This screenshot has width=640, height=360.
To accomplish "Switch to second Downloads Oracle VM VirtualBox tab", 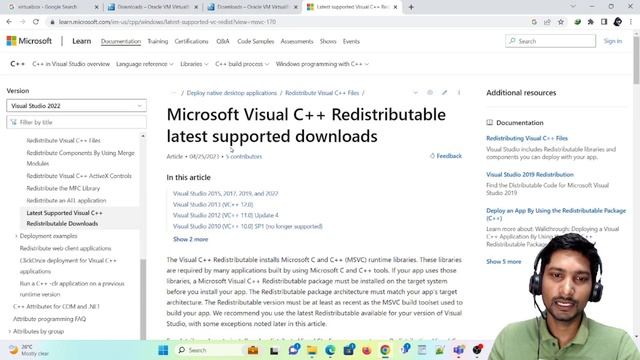I will pyautogui.click(x=251, y=7).
